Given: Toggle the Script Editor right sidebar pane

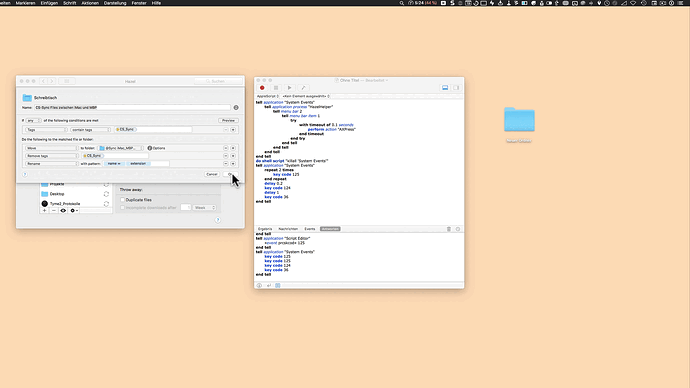Looking at the screenshot, I should coord(456,88).
